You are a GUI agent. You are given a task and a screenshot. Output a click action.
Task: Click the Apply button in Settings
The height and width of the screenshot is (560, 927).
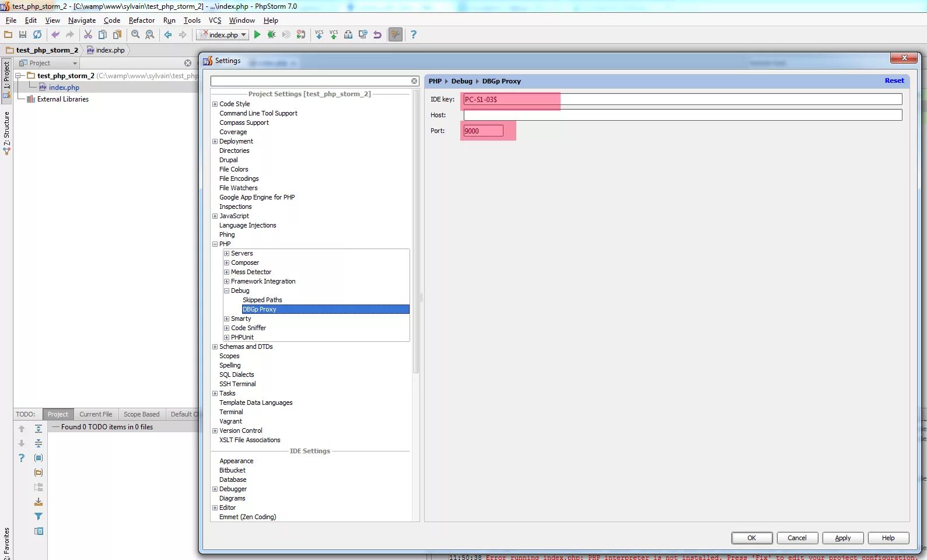coord(842,538)
